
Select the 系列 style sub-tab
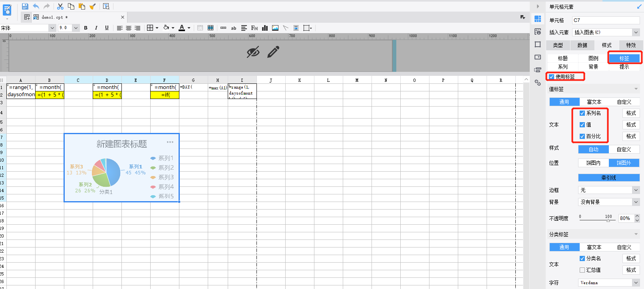(x=563, y=67)
